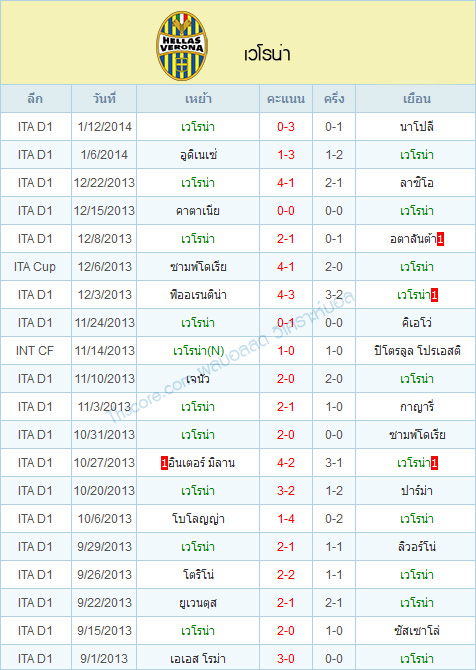Image resolution: width=476 pixels, height=670 pixels.
Task: Open home team อินเตอร์ มิลาน
Action: point(201,463)
